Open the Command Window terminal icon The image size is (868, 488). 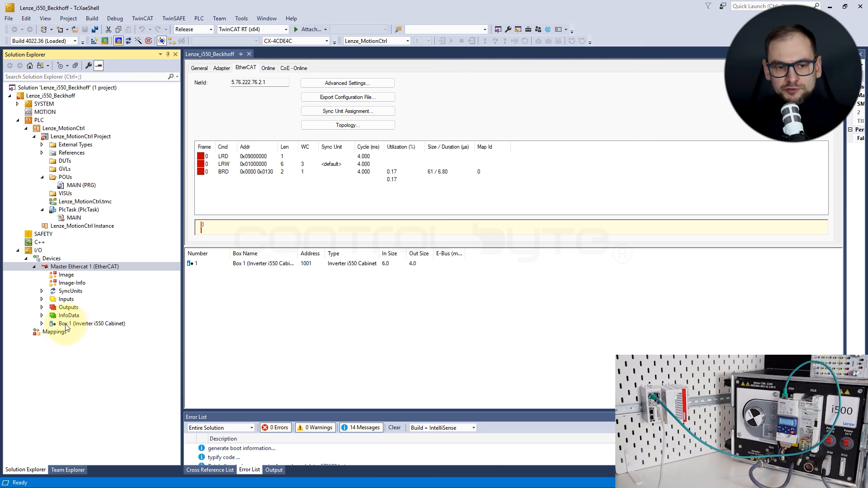(x=559, y=29)
